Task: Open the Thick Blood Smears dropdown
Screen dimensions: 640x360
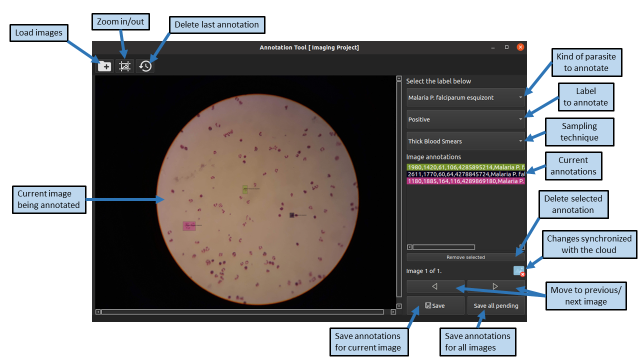Action: click(x=465, y=141)
